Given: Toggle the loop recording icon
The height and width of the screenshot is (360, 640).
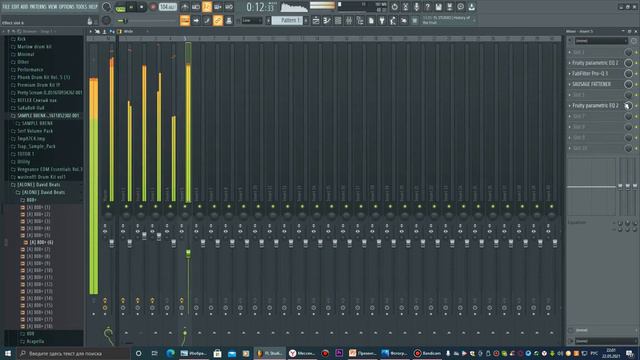Looking at the screenshot, I should pyautogui.click(x=229, y=7).
